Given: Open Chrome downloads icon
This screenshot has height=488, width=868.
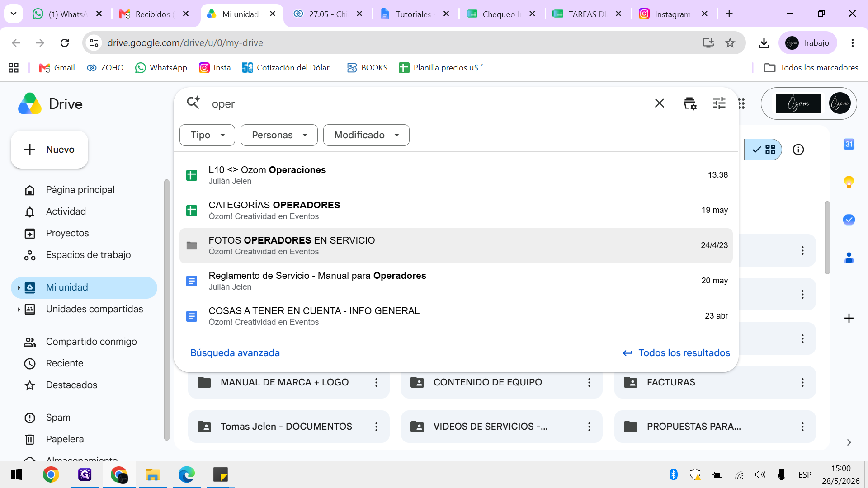Looking at the screenshot, I should click(x=764, y=43).
